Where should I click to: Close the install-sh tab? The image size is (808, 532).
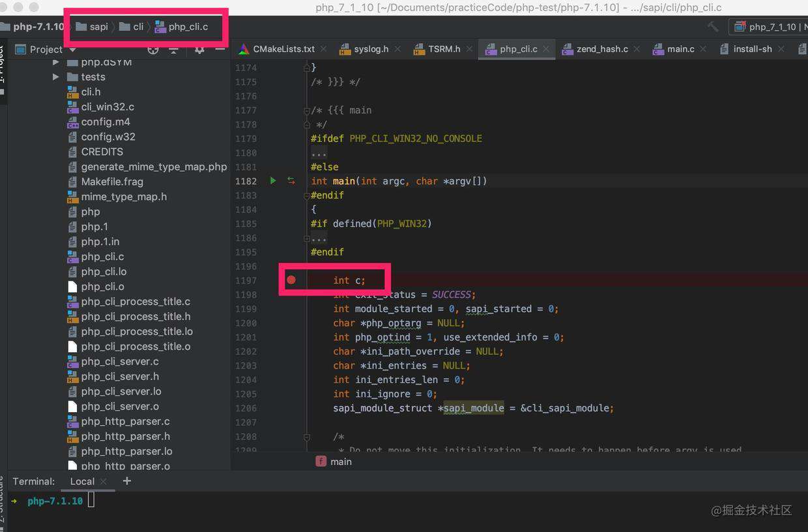tap(781, 49)
